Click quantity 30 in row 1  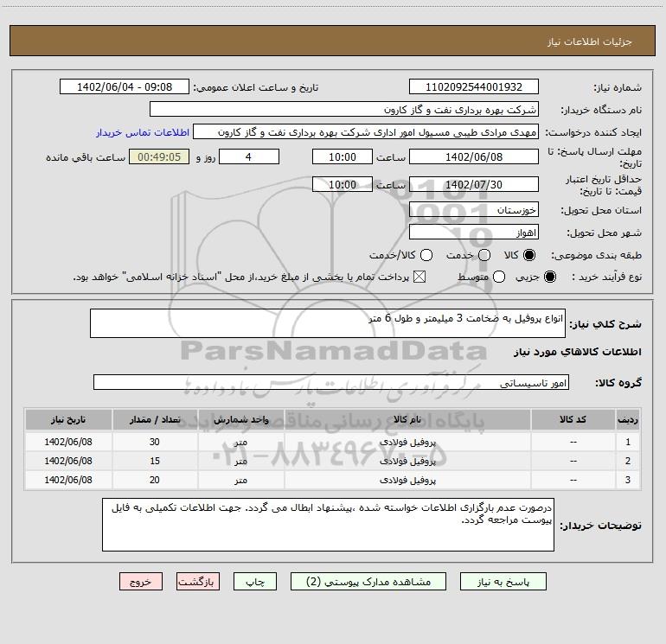coord(155,442)
